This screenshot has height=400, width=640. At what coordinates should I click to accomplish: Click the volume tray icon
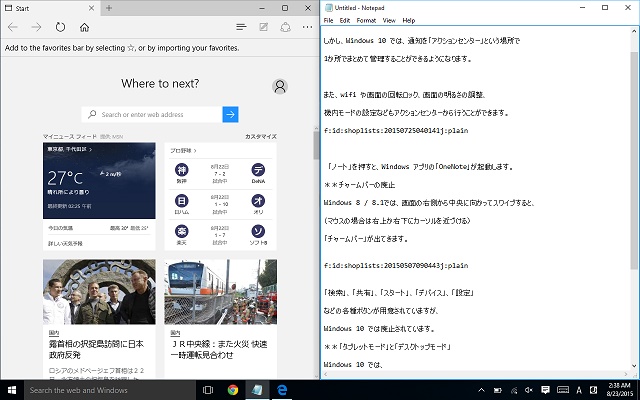coord(529,390)
